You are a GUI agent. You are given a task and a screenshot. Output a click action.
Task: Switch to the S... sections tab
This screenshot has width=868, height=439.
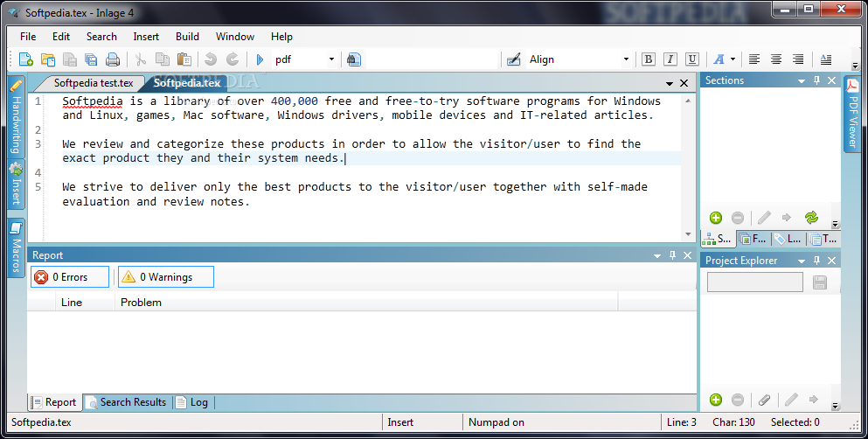click(x=718, y=239)
